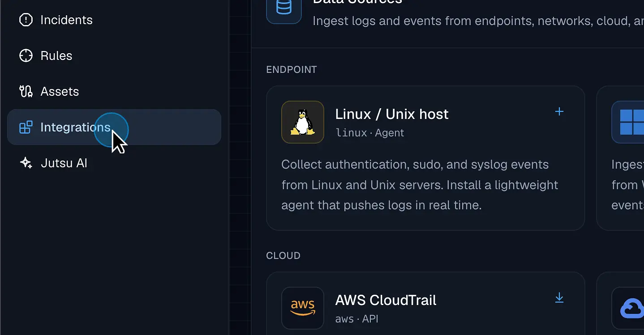
Task: Select Integrations in the sidebar
Action: [x=114, y=127]
